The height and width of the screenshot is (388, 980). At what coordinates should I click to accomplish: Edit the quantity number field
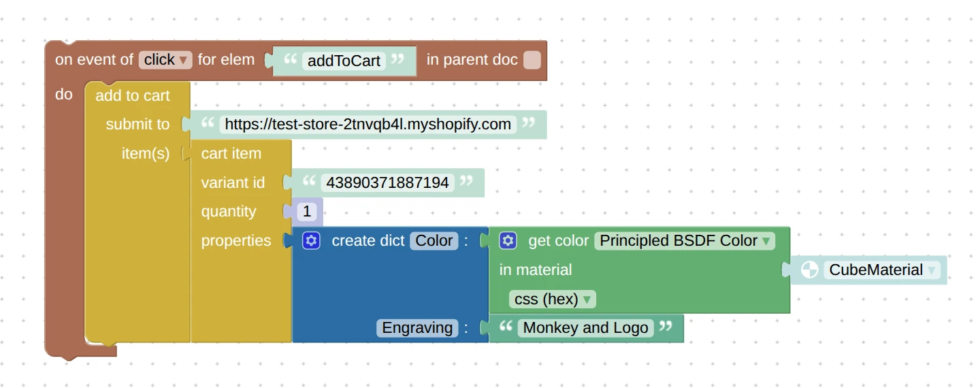[x=307, y=212]
